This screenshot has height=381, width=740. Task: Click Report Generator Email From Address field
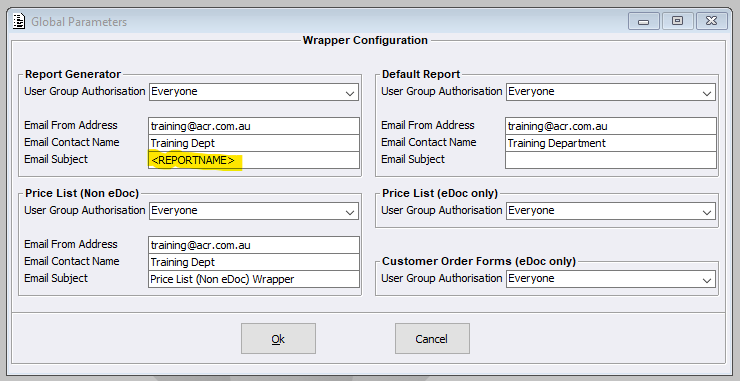point(254,126)
